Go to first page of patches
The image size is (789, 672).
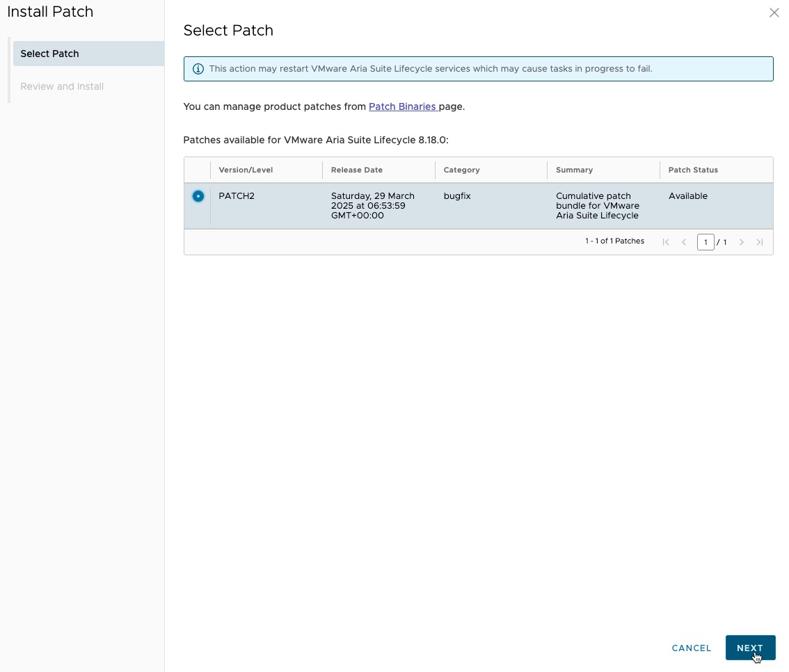coord(666,242)
